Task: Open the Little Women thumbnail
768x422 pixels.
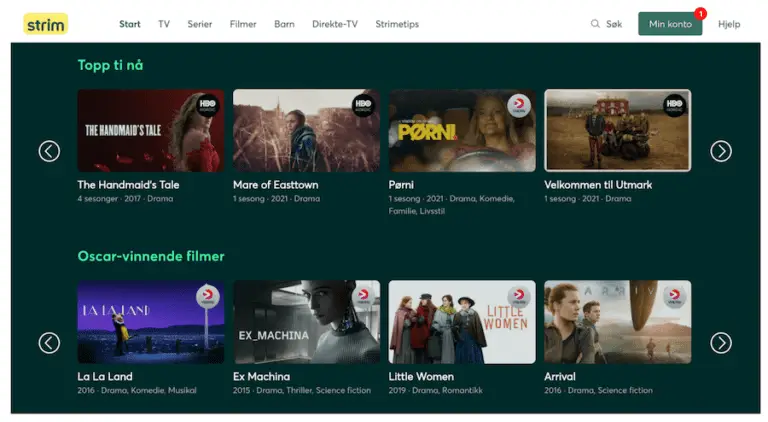Action: click(x=462, y=321)
